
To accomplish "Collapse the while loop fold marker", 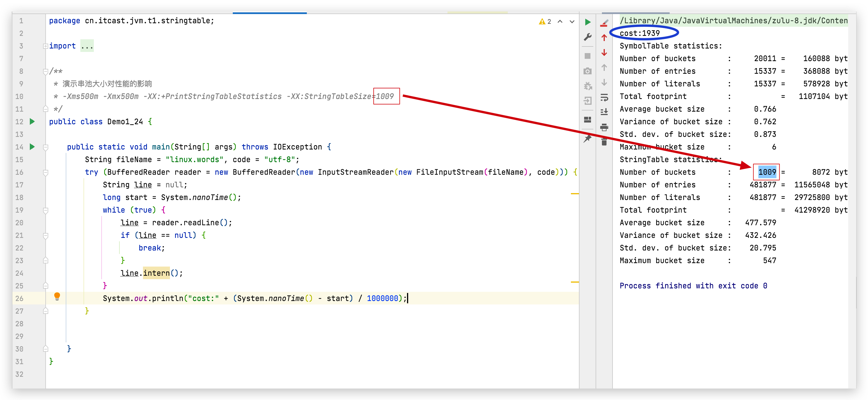I will (45, 210).
